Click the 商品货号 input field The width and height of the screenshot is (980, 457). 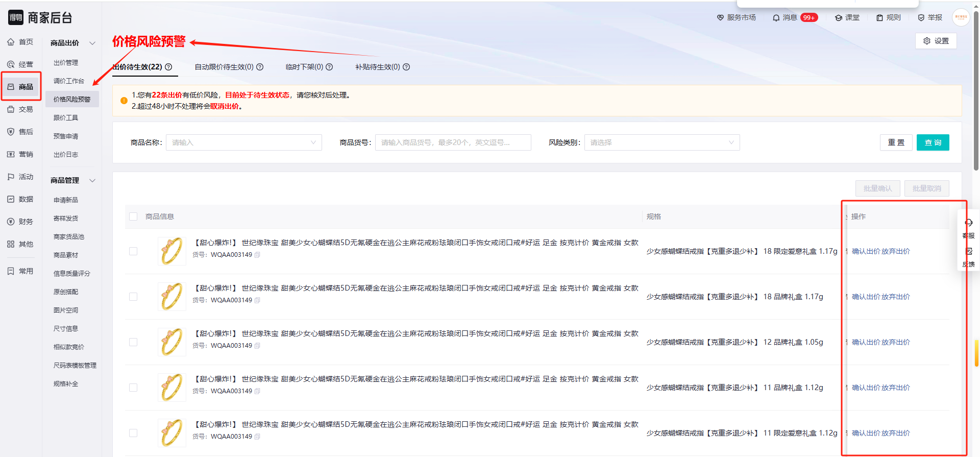click(453, 142)
